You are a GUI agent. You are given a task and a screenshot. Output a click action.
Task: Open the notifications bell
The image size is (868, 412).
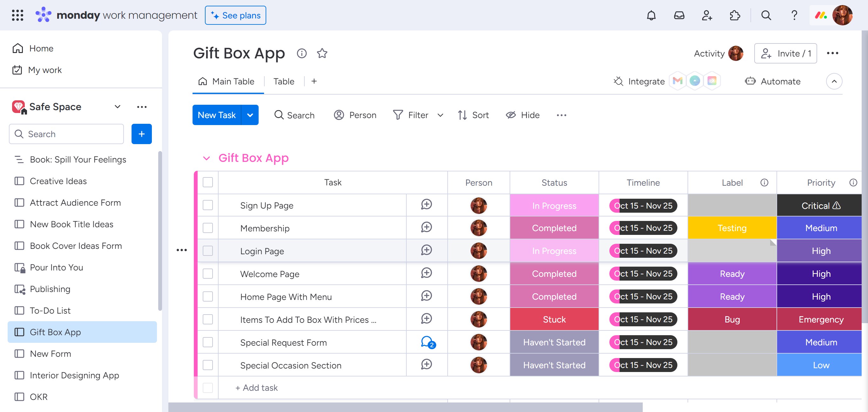point(651,16)
